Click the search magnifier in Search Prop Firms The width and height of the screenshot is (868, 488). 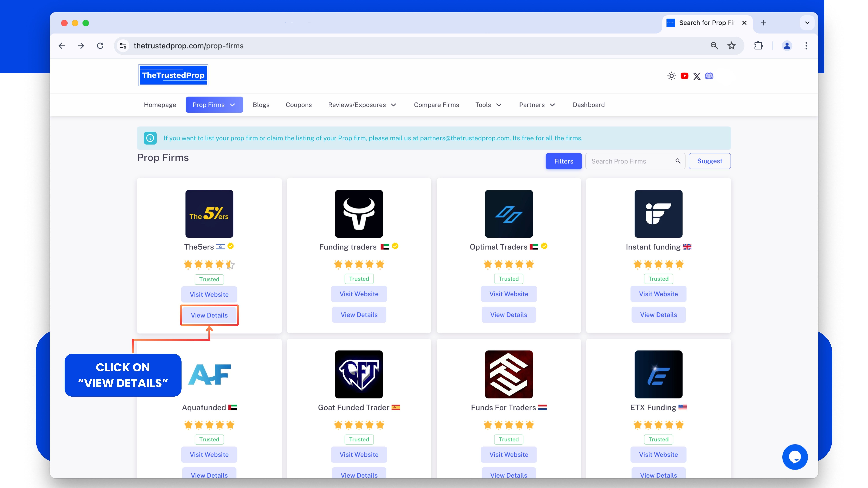tap(678, 161)
